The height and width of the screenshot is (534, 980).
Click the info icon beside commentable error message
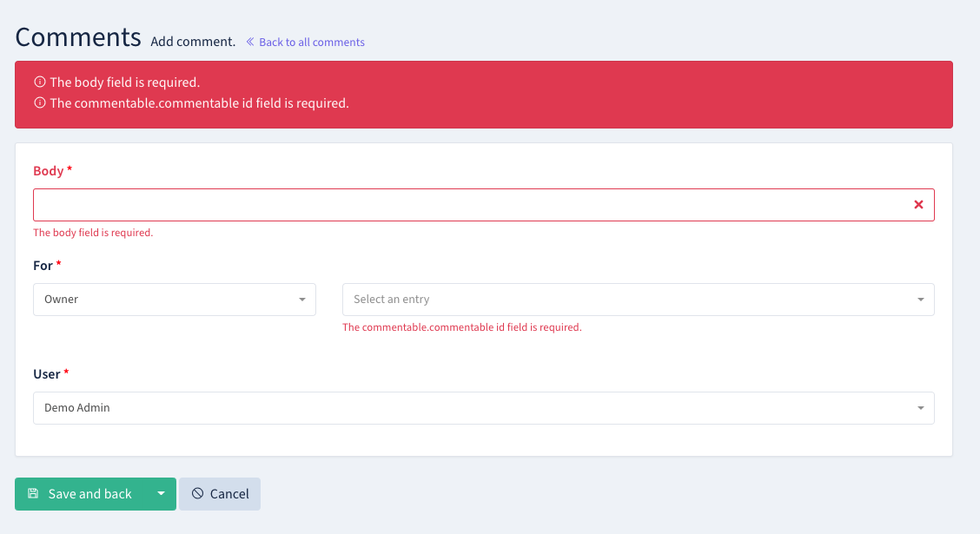[39, 102]
